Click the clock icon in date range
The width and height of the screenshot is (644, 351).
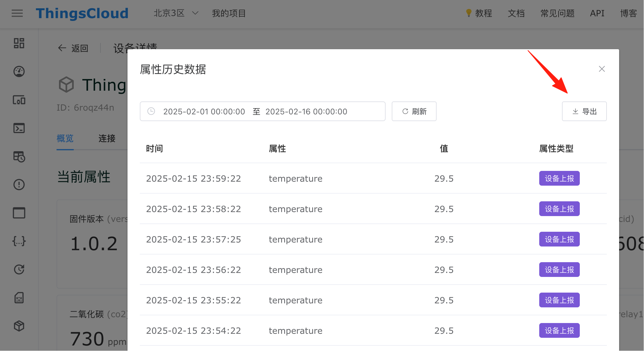pos(151,111)
